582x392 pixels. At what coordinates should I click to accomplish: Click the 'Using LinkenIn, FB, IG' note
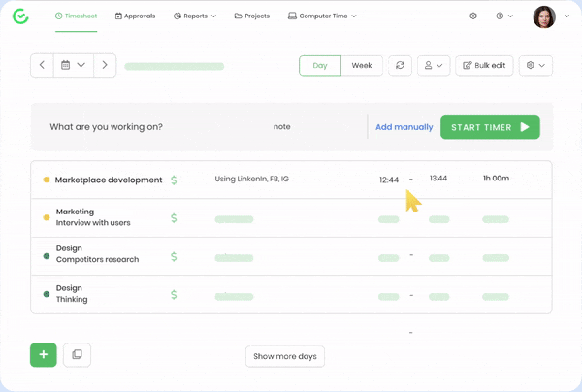251,179
